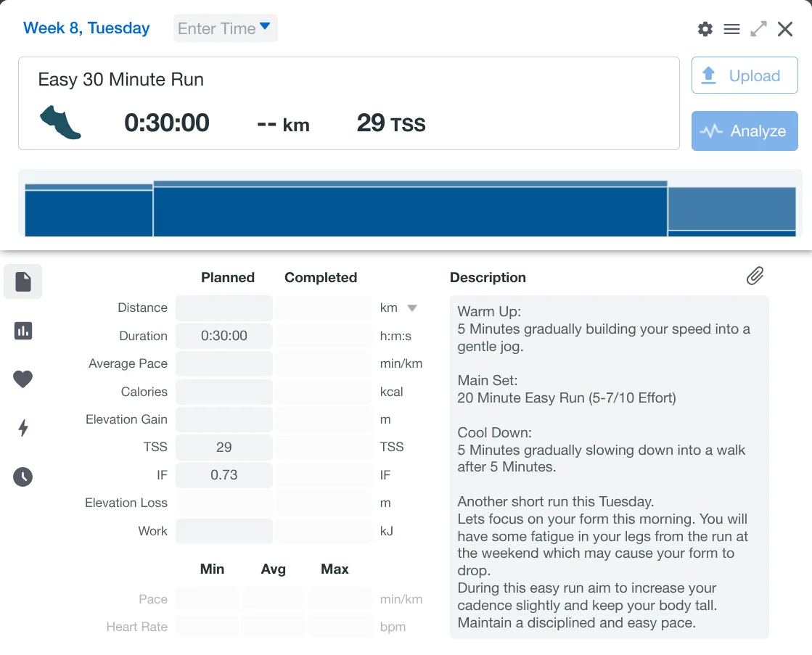
Task: Click the planned Duration field
Action: (x=224, y=336)
